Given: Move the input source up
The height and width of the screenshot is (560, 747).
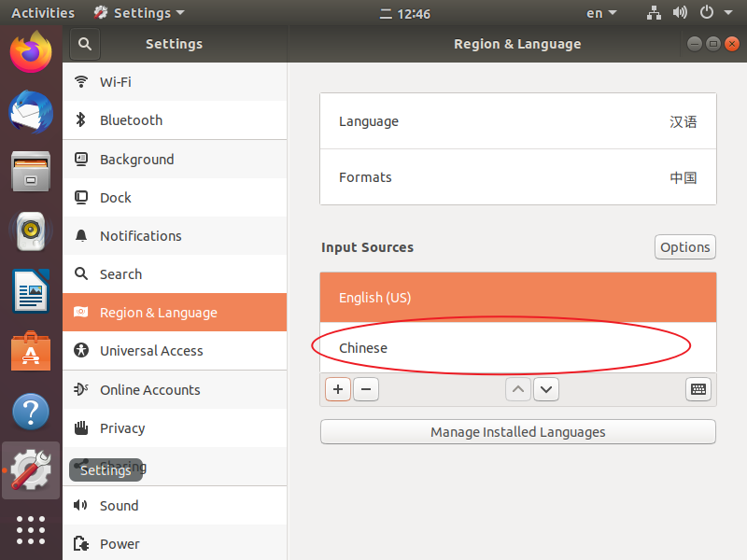Looking at the screenshot, I should point(518,389).
